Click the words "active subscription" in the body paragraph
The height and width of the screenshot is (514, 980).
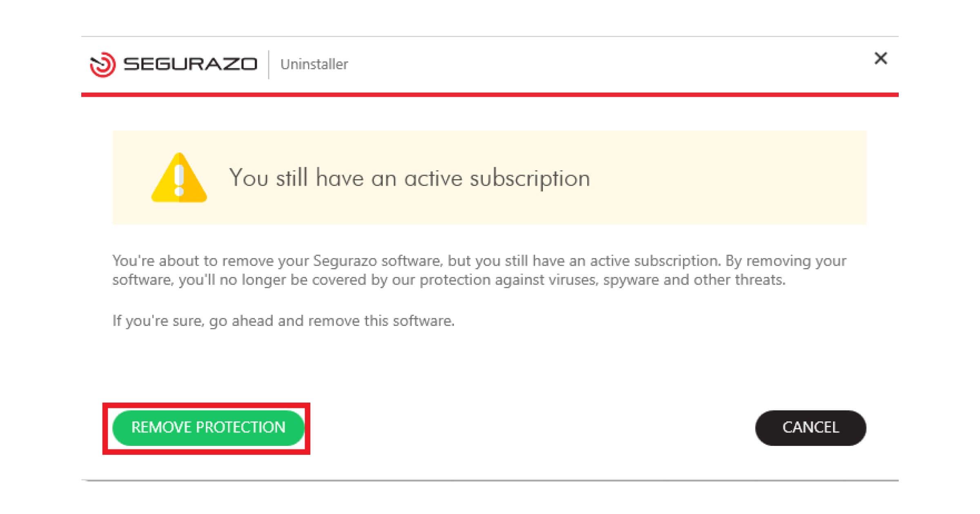(x=655, y=261)
